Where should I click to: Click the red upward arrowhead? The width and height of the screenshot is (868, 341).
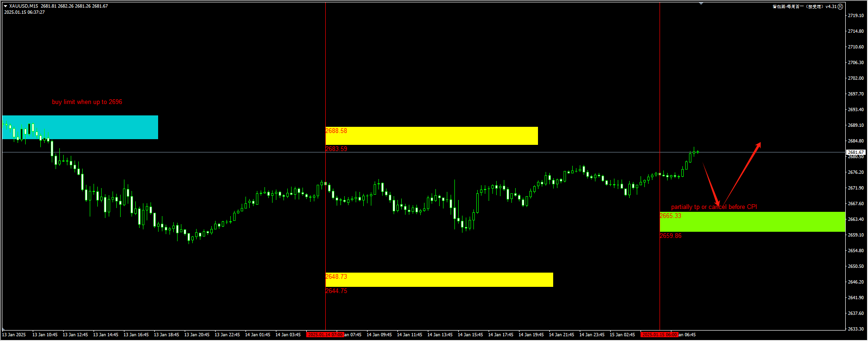[758, 145]
